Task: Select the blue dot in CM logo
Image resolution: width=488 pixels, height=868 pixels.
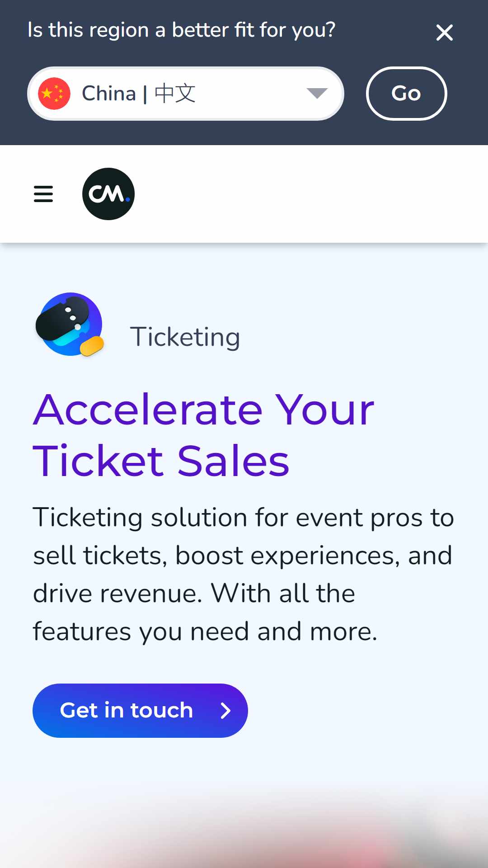Action: 128,199
